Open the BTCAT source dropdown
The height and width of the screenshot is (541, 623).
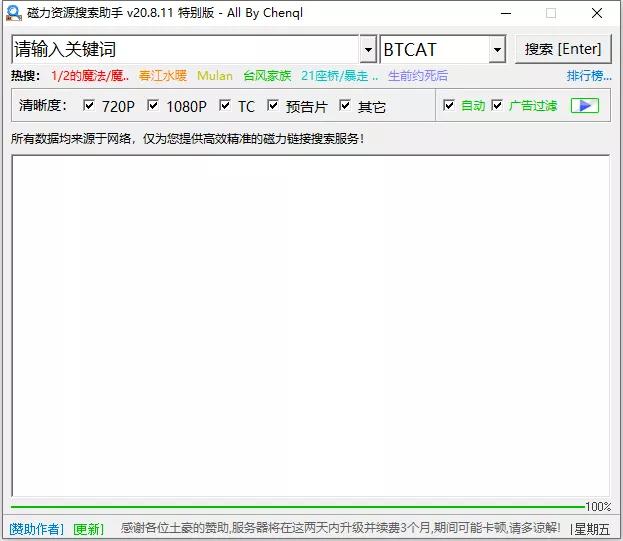pos(497,50)
